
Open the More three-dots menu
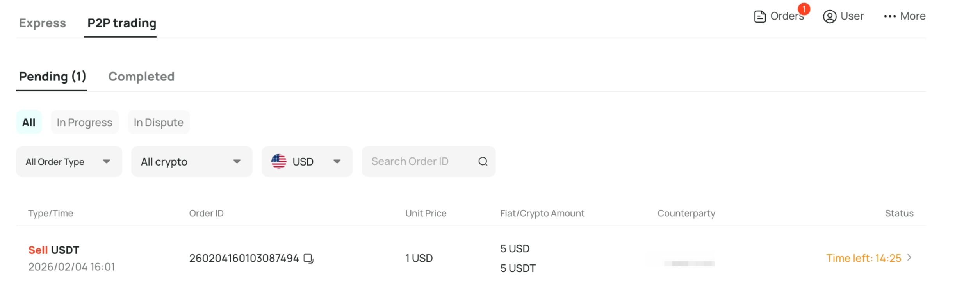click(889, 16)
